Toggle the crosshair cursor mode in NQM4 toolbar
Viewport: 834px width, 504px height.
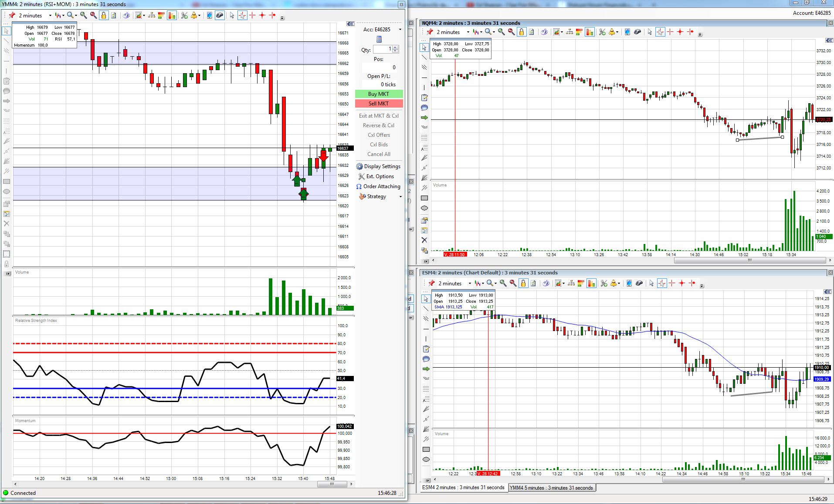(x=660, y=32)
